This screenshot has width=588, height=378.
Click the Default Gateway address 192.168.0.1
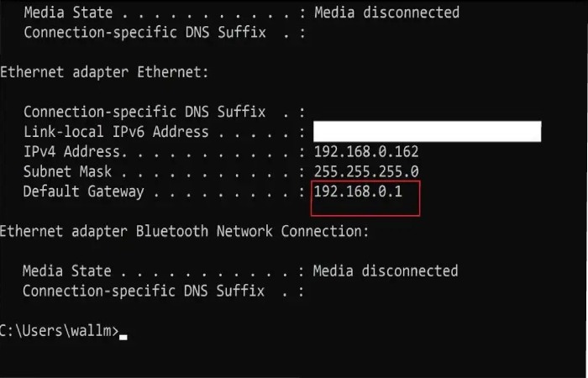pos(358,192)
